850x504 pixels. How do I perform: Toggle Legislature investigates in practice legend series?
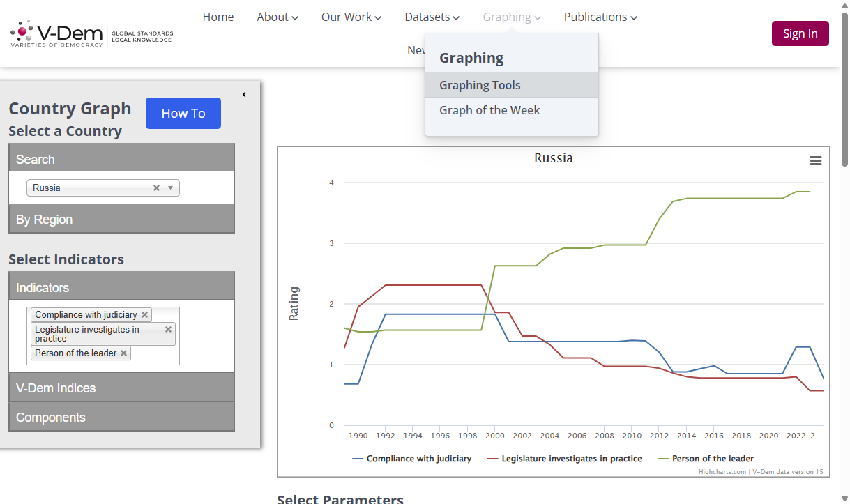pyautogui.click(x=565, y=459)
